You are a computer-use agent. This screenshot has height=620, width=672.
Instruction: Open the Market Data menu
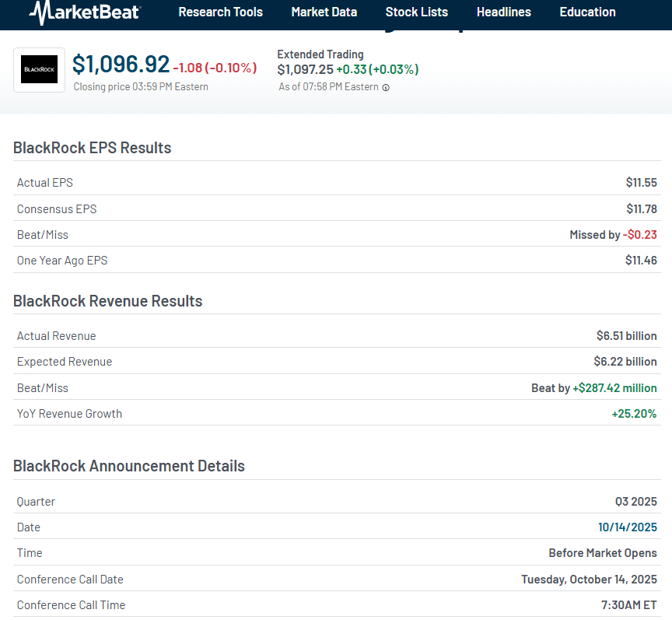point(324,12)
